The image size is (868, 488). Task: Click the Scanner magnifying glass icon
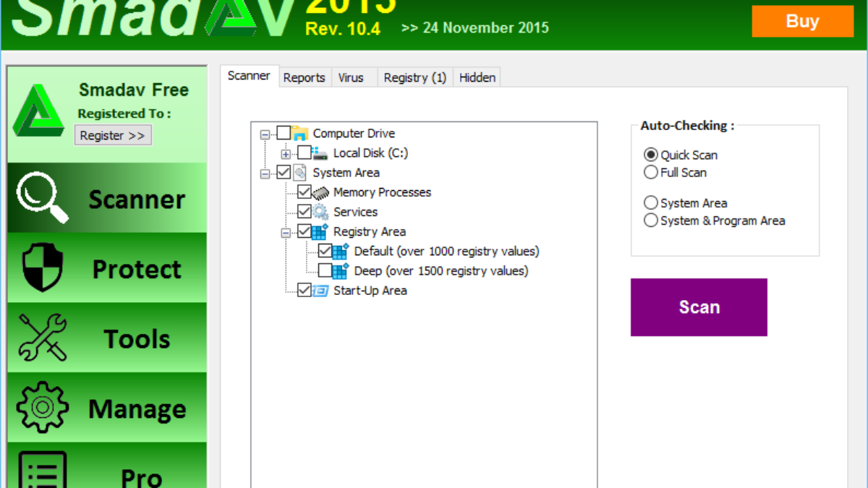[43, 197]
